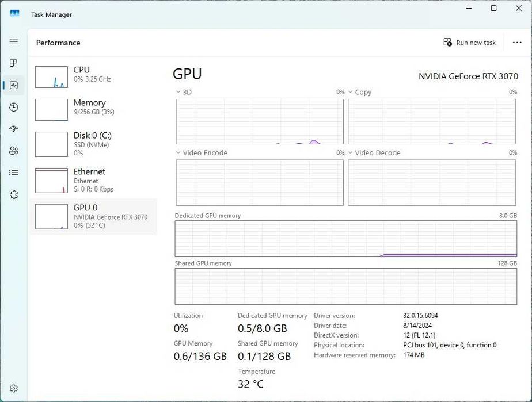
Task: Go to the Processes page icon
Action: tap(14, 63)
